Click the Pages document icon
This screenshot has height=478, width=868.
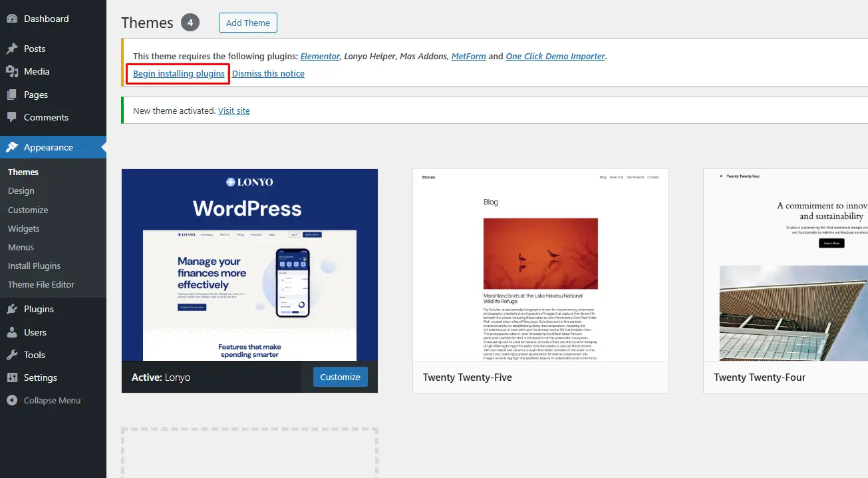pos(12,95)
